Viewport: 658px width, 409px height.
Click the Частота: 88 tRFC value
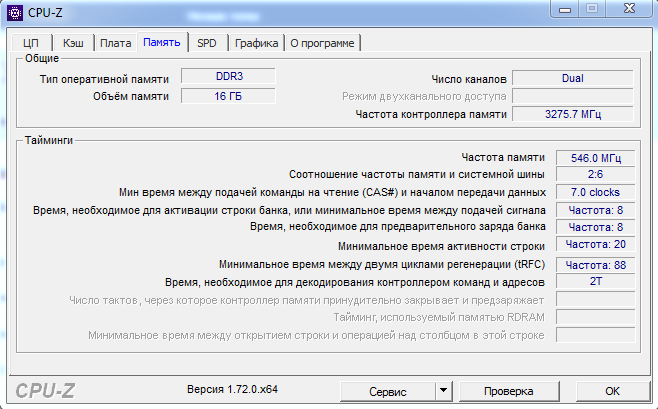[595, 265]
